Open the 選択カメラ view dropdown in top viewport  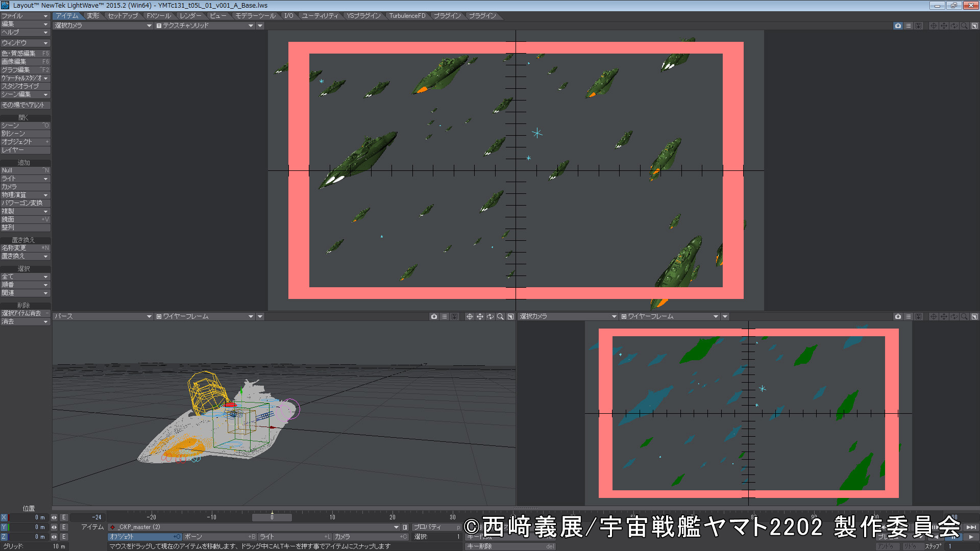[x=103, y=26]
